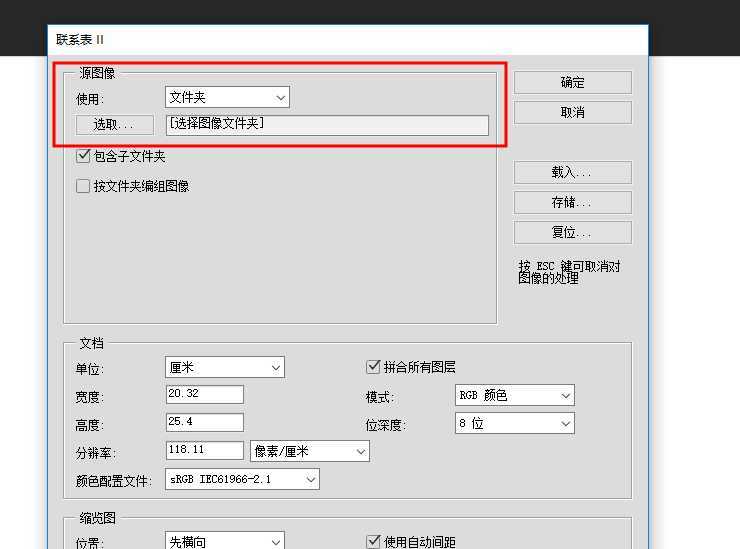Open the 单位 dropdown showing 厘米

pos(225,367)
